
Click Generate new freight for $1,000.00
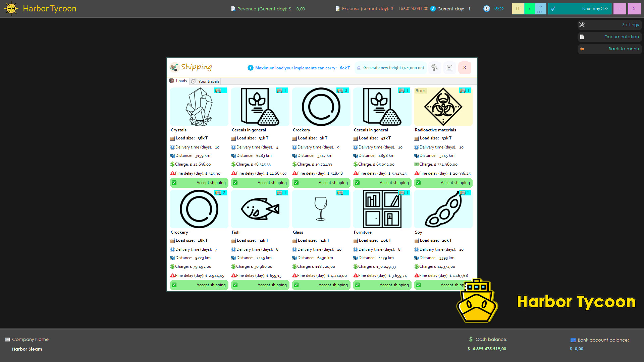point(390,67)
